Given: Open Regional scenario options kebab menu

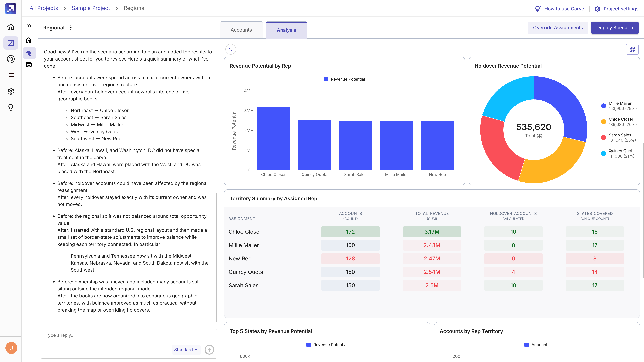Looking at the screenshot, I should tap(71, 28).
